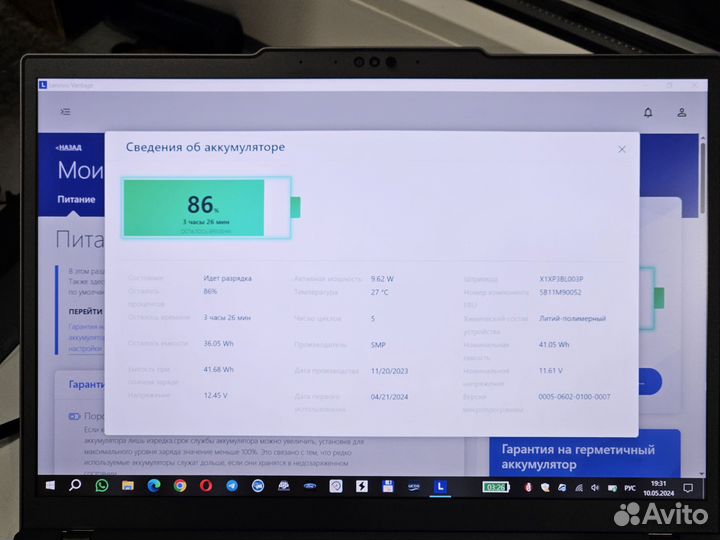This screenshot has width=720, height=540.
Task: Open the hamburger navigation menu
Action: click(x=65, y=112)
